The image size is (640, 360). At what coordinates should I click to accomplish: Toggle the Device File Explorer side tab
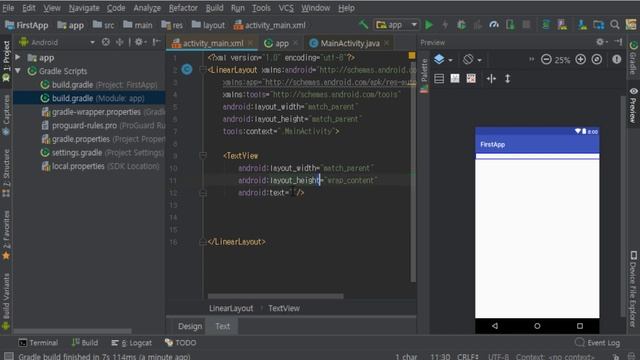point(633,289)
